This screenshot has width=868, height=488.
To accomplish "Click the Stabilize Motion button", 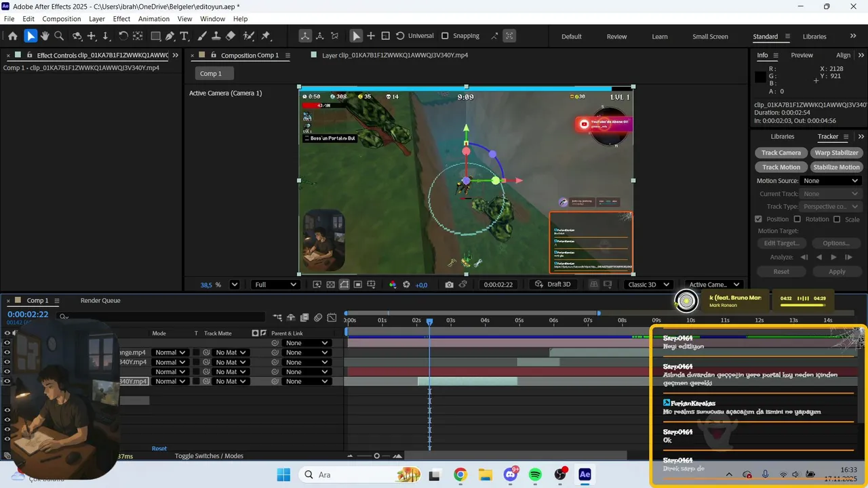I will (836, 167).
